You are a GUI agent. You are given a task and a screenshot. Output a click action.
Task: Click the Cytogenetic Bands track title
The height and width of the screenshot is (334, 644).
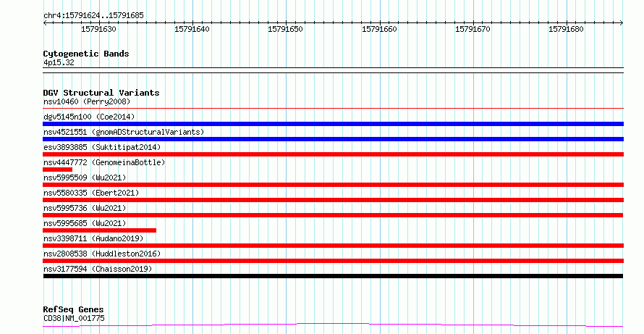pos(86,54)
